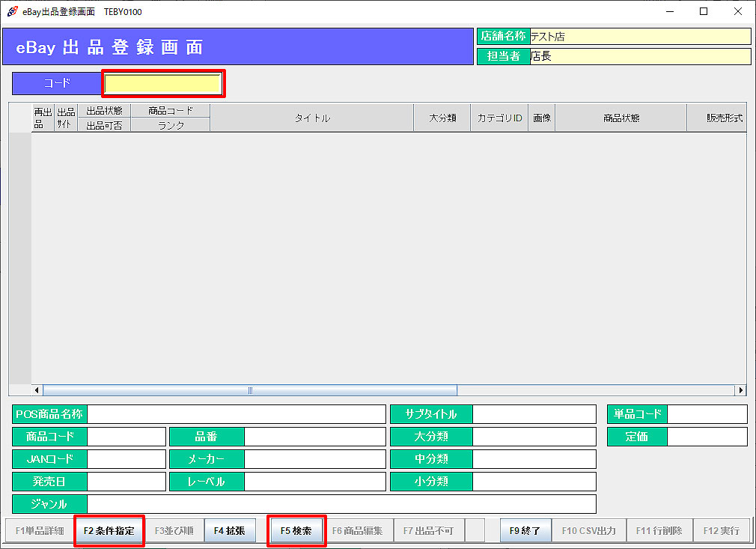Click the 単品コード field
Screen dimensions: 756x549
707,414
